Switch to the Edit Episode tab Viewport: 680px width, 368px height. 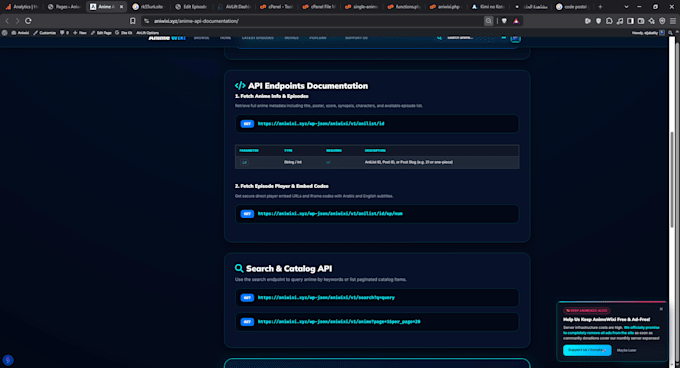[191, 7]
